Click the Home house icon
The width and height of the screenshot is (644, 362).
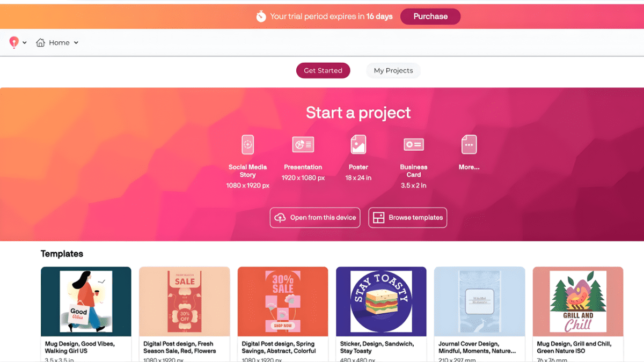41,43
